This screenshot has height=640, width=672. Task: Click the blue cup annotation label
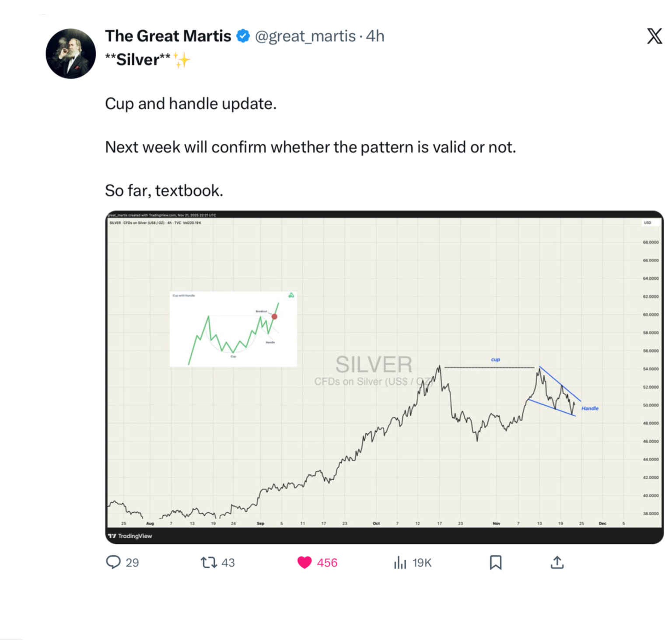point(495,360)
